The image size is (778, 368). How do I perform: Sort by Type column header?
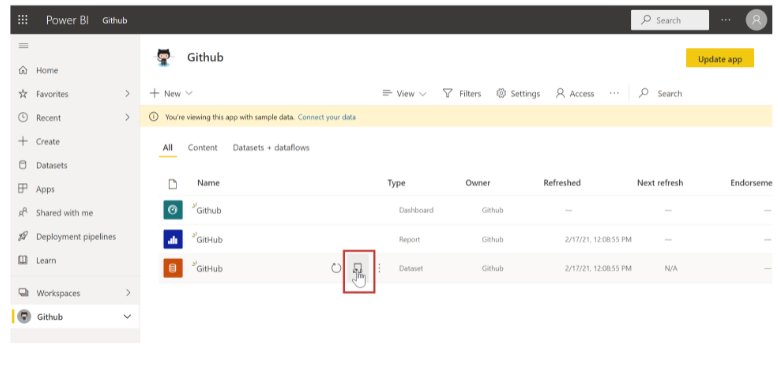[396, 183]
